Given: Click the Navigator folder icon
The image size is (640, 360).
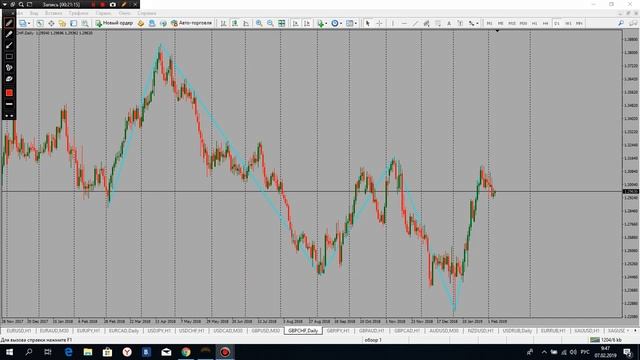Looking at the screenshot, I should coord(62,23).
